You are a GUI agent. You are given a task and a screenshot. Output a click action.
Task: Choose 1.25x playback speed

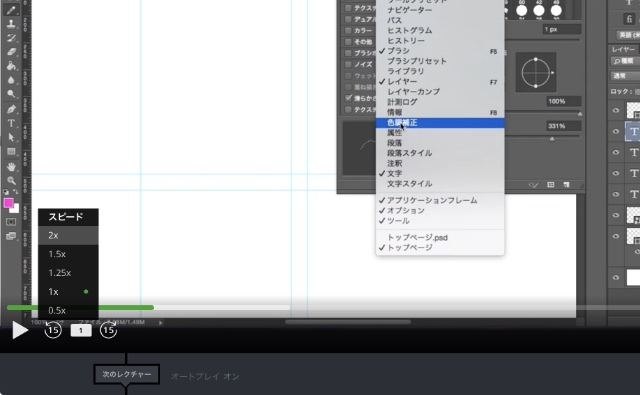tap(68, 273)
